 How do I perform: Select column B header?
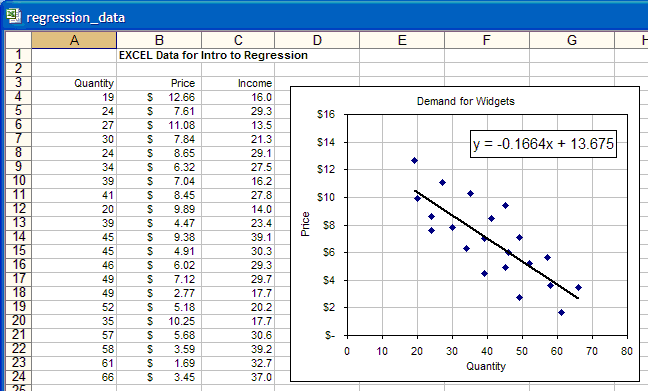click(x=159, y=40)
